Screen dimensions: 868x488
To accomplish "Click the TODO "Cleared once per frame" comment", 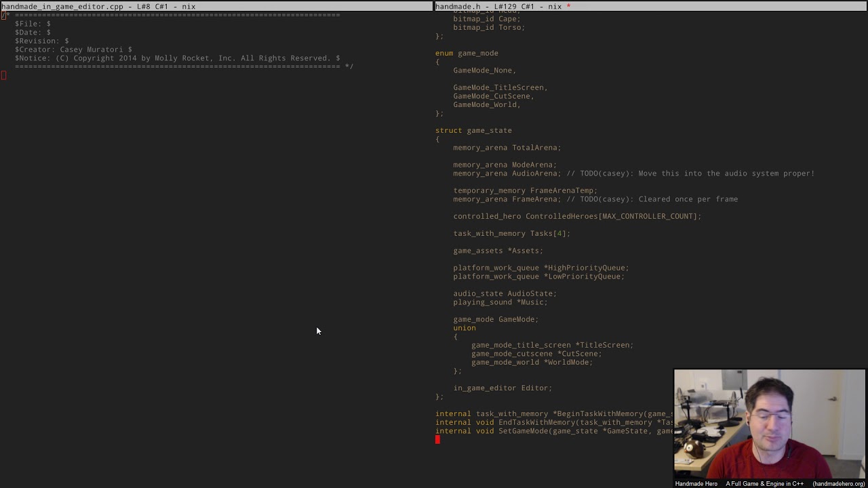I will pos(652,199).
